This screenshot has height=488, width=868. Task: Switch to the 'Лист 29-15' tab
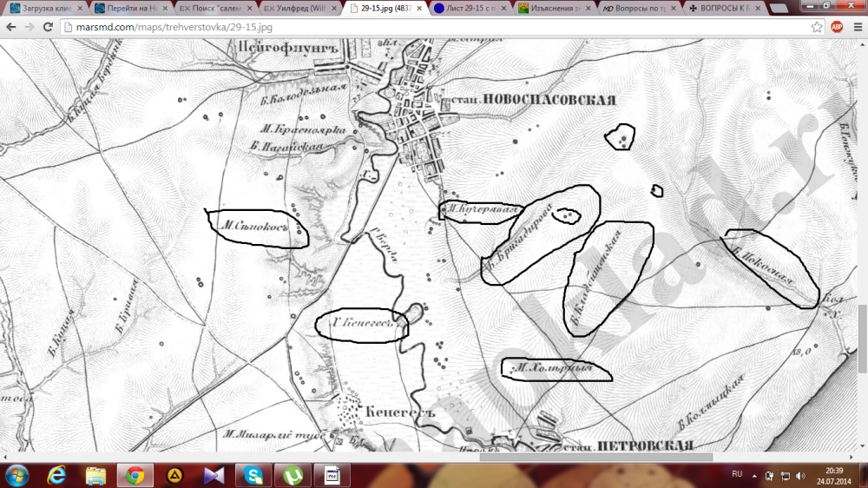coord(469,8)
